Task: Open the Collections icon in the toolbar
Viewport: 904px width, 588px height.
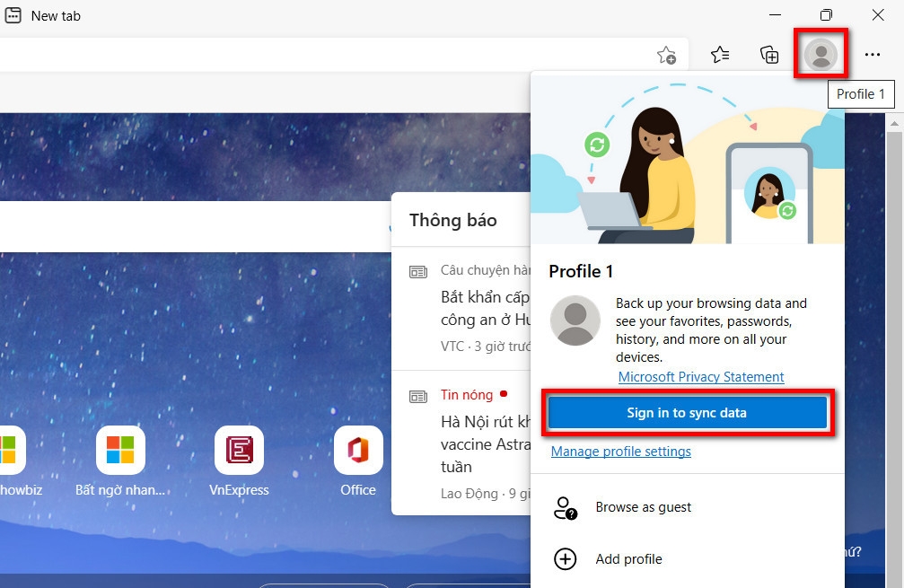Action: 769,55
